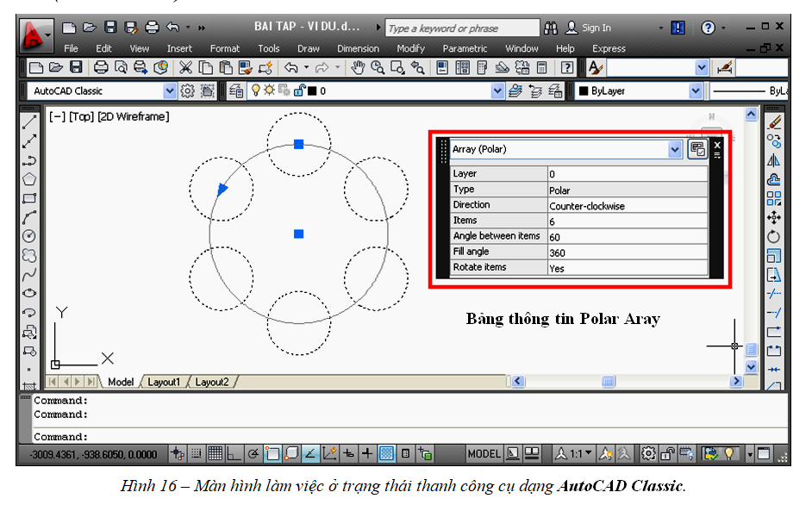This screenshot has height=511, width=812.
Task: Open the AutoCAD application menu logo
Action: click(36, 35)
